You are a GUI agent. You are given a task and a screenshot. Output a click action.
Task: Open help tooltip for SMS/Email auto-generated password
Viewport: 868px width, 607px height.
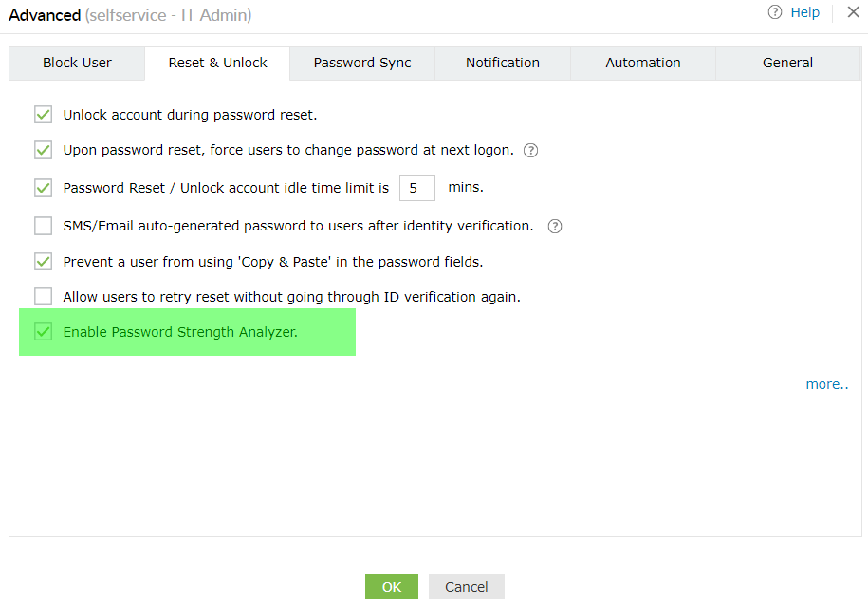[556, 226]
